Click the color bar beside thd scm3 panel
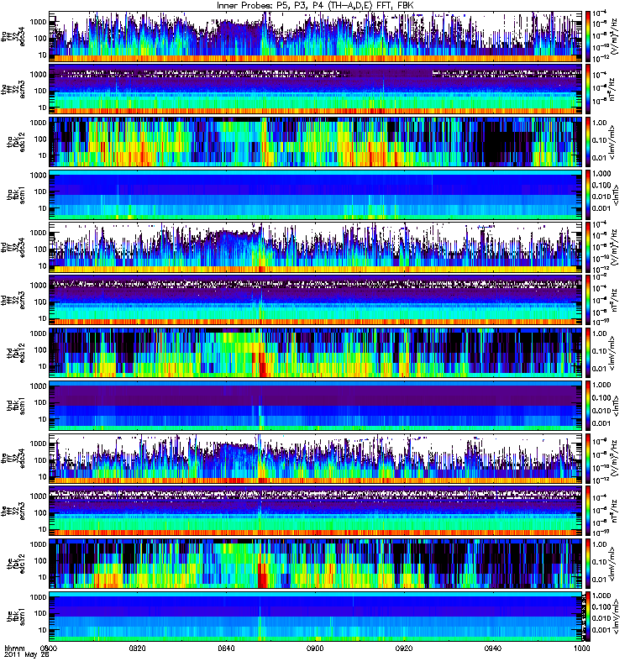The height and width of the screenshot is (672, 630). click(587, 300)
